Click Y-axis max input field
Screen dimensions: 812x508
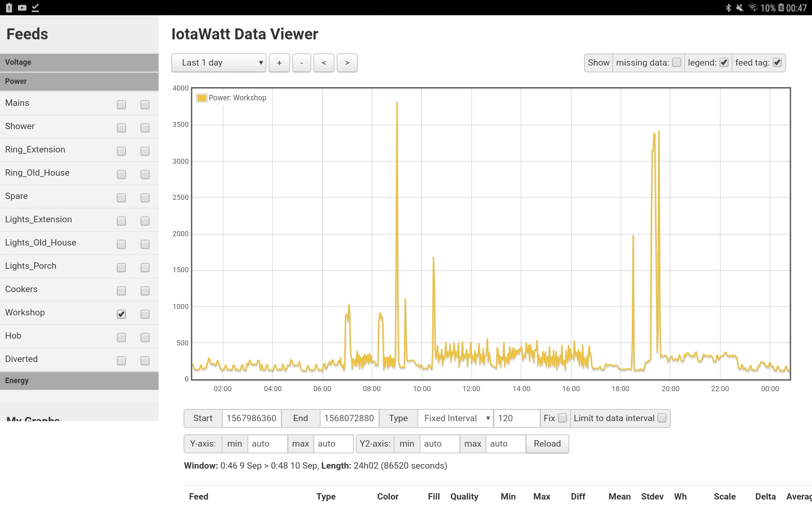tap(334, 444)
